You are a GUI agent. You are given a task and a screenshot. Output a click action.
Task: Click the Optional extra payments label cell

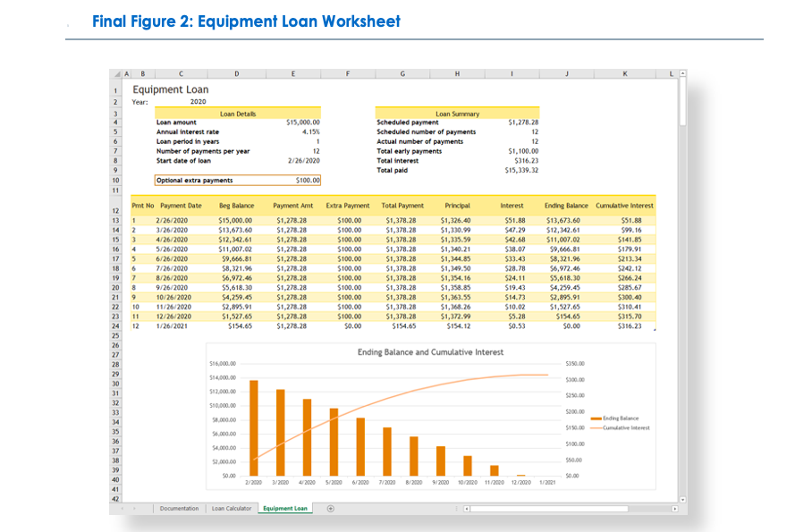pyautogui.click(x=194, y=181)
